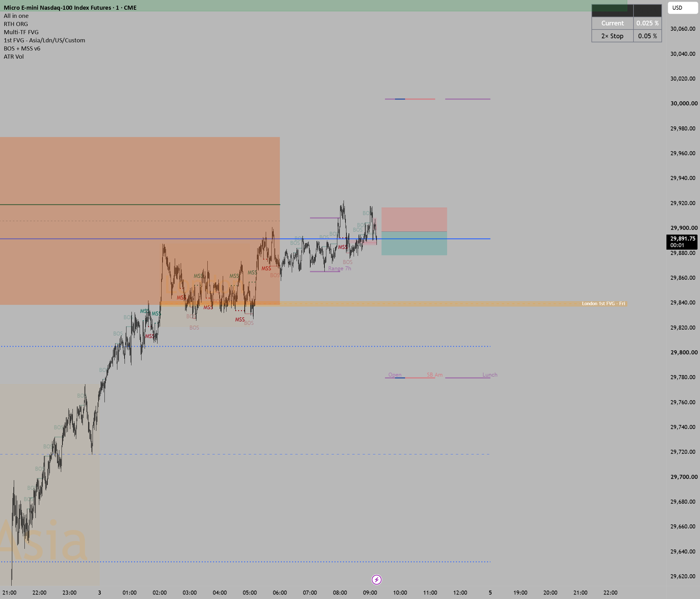Click the 29,940.00 price axis label
700x599 pixels.
pos(683,178)
